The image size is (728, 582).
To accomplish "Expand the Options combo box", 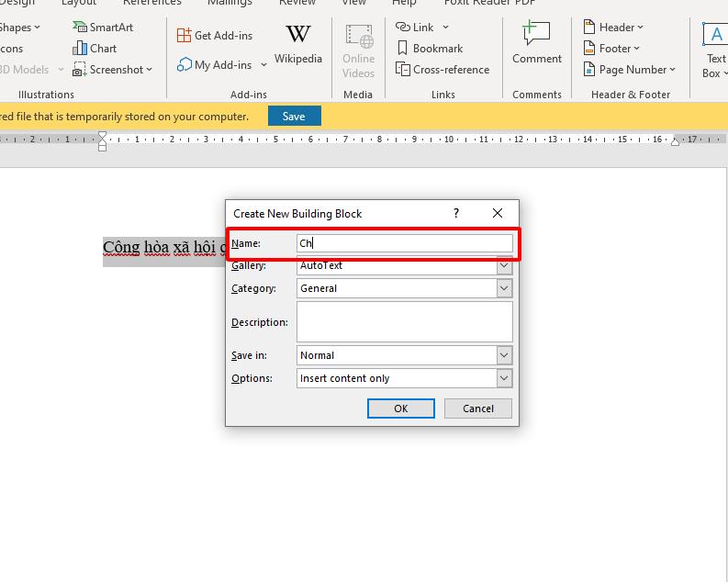I will (504, 378).
